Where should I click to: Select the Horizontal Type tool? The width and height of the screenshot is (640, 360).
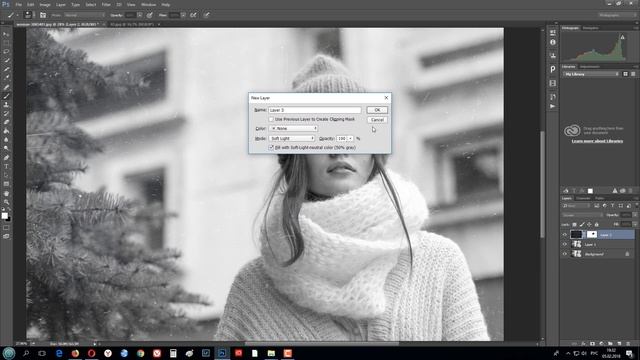pos(6,167)
